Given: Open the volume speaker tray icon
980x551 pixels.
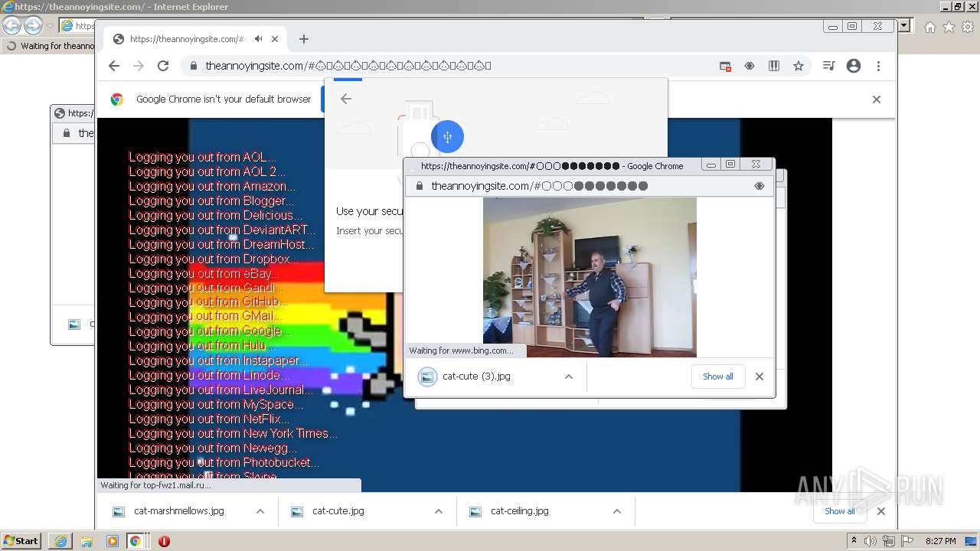Looking at the screenshot, I should 871,541.
